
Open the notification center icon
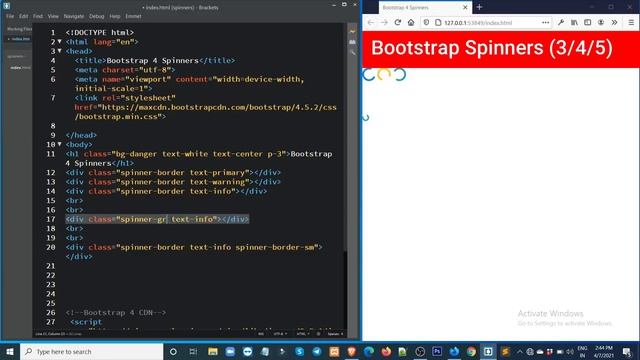627,351
